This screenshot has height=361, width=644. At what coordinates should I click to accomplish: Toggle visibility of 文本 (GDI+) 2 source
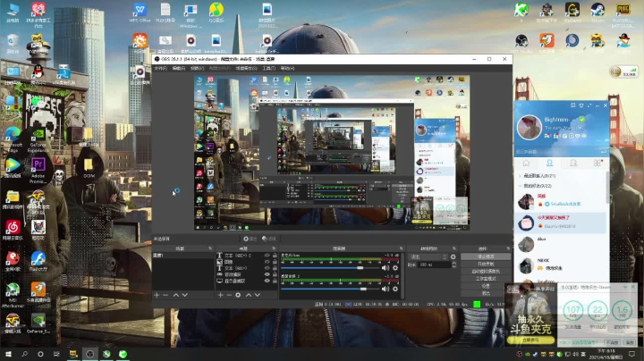267,256
